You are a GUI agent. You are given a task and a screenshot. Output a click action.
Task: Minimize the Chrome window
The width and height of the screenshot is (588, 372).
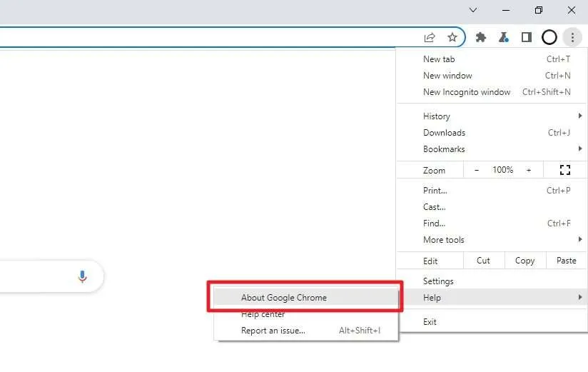[506, 10]
